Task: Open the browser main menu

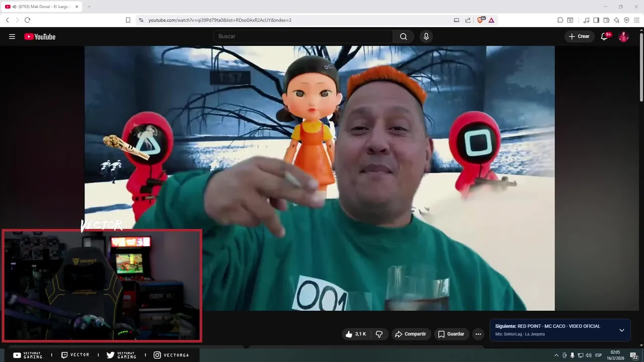Action: coord(636,20)
